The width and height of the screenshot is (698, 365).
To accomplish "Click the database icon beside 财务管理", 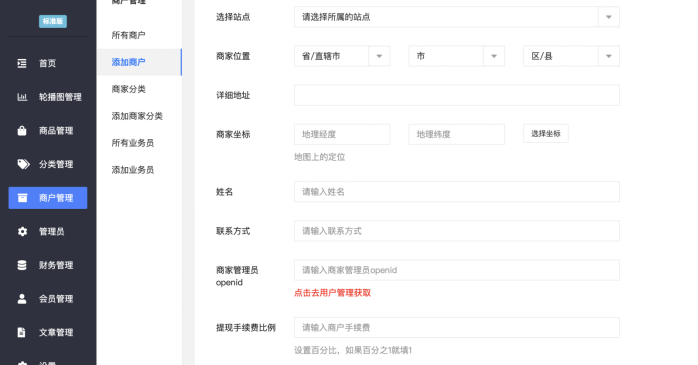I will tap(22, 265).
